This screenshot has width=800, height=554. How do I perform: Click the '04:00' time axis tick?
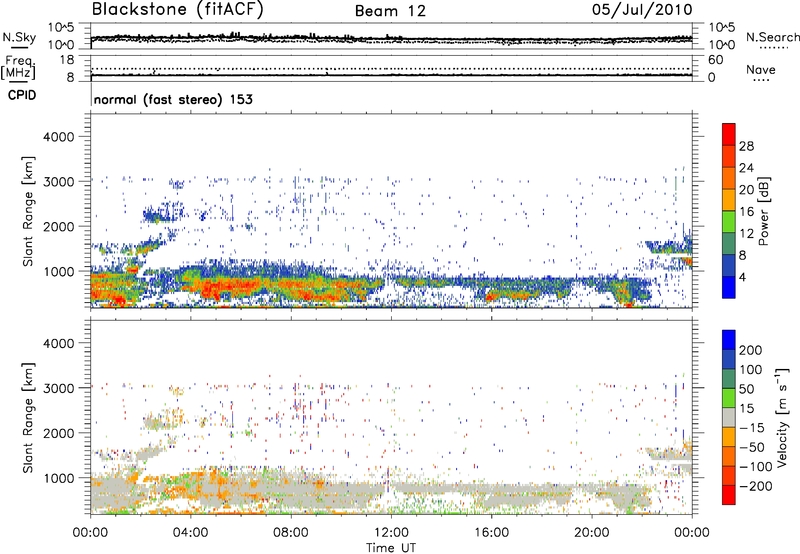tap(190, 533)
